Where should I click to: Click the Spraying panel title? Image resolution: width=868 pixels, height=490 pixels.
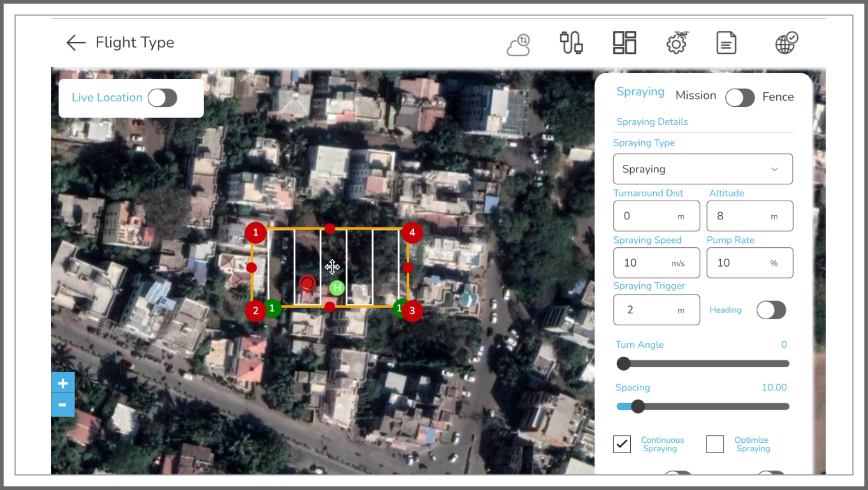pos(640,91)
